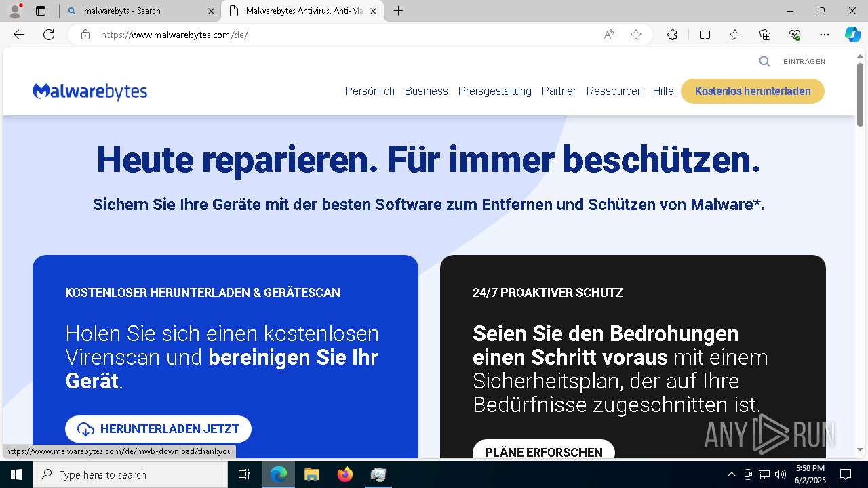Open the Business menu

pos(426,91)
